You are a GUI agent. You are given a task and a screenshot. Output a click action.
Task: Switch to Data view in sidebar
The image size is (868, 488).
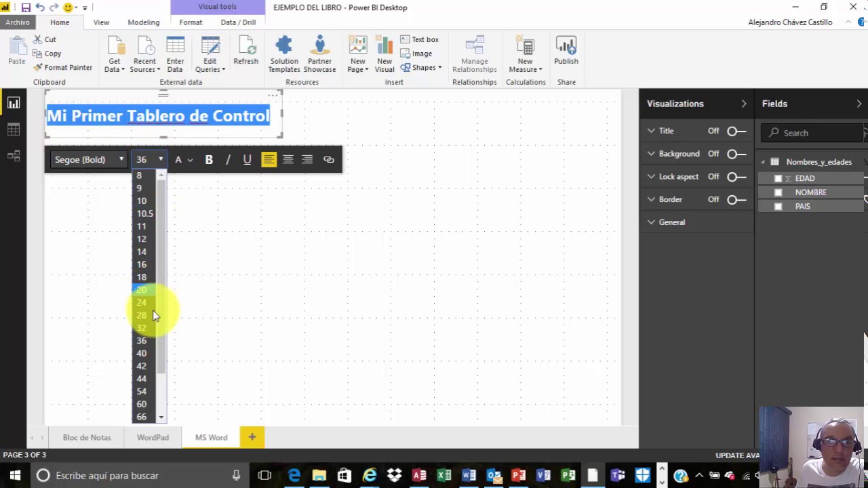pos(14,129)
